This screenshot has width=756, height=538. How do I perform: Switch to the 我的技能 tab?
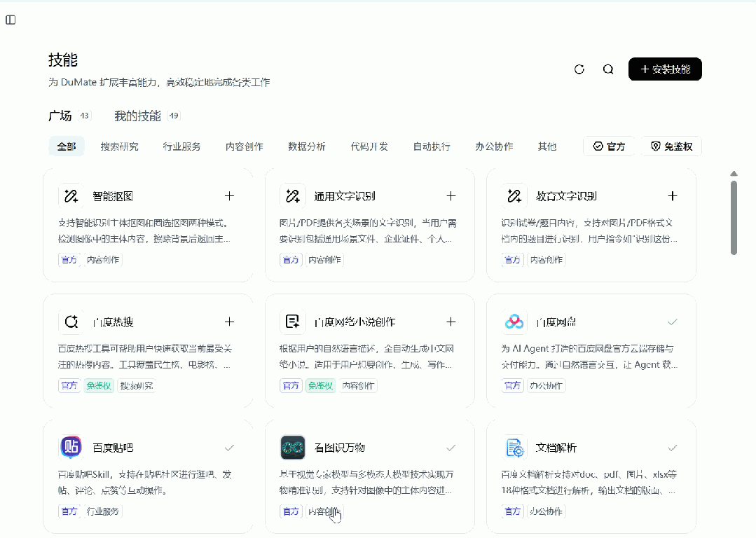click(137, 116)
